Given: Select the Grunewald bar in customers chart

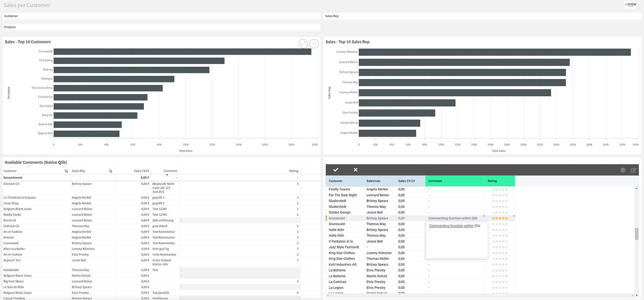Looking at the screenshot, I should click(182, 52).
